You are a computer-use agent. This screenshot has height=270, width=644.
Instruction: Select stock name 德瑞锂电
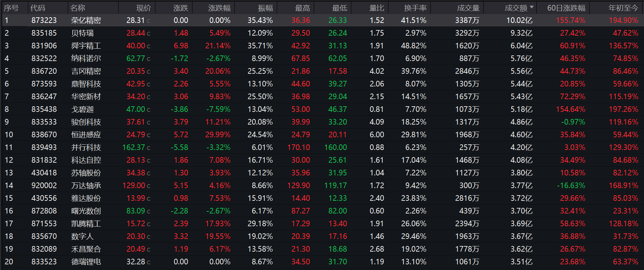[86, 262]
